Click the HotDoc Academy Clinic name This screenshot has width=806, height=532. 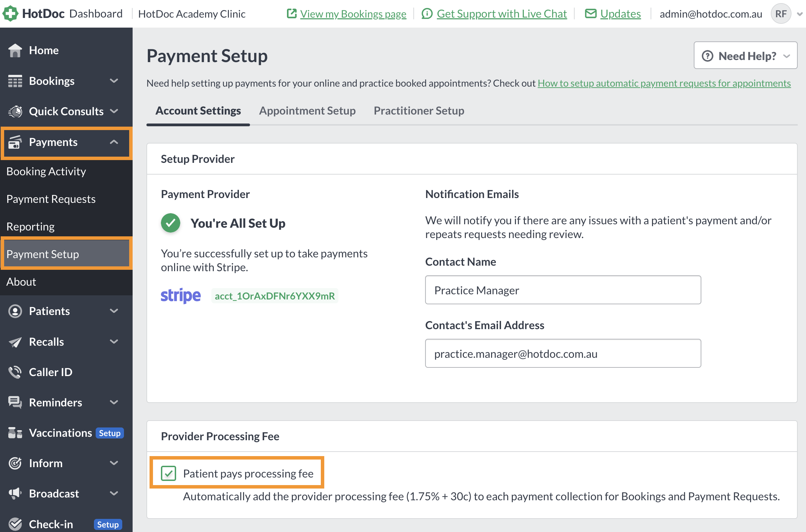pyautogui.click(x=192, y=14)
